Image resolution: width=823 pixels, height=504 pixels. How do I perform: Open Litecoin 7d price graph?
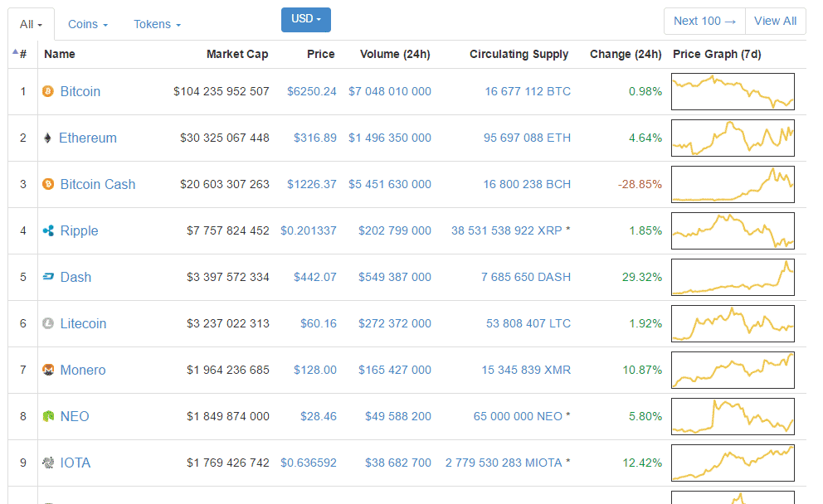[733, 323]
